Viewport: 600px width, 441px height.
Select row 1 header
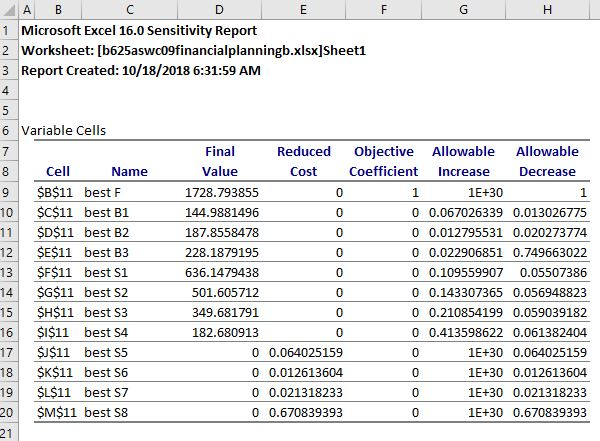pos(9,30)
